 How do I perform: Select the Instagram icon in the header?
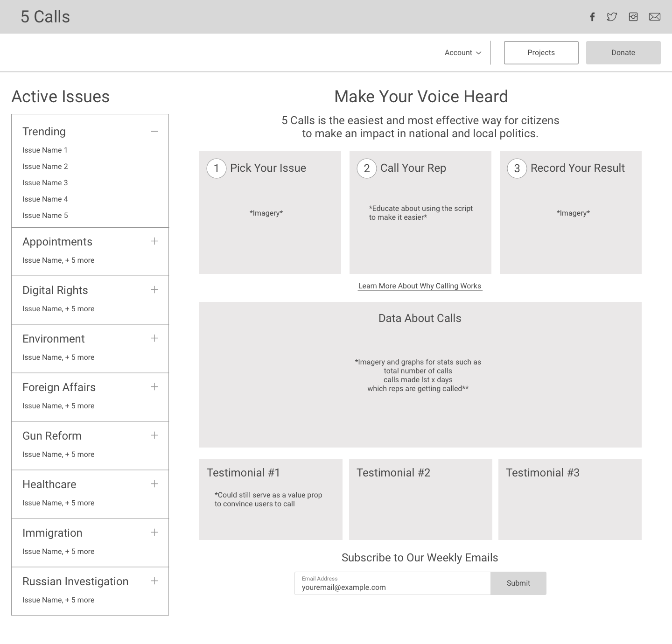[x=633, y=16]
